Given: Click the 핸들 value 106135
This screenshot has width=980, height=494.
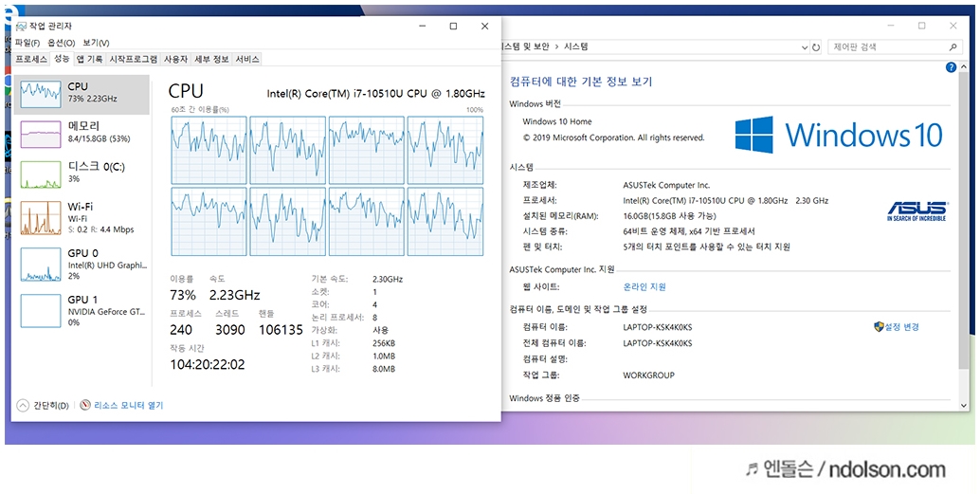Looking at the screenshot, I should tap(281, 330).
